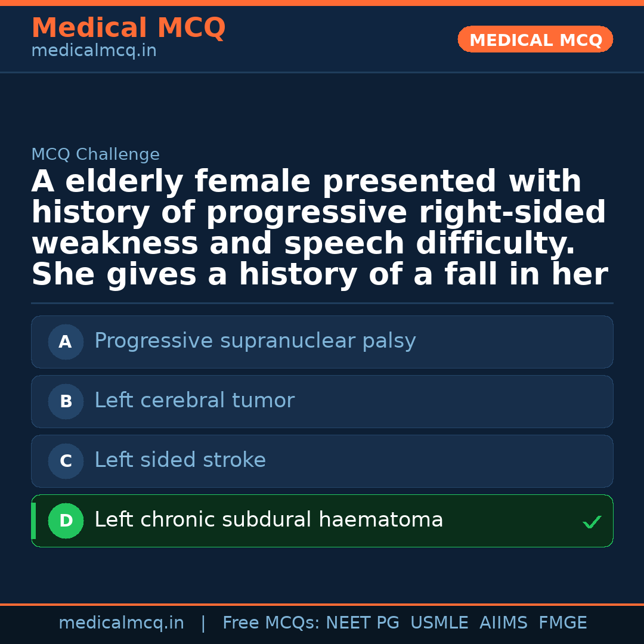Click the letter A option circle
The width and height of the screenshot is (644, 644).
66,342
